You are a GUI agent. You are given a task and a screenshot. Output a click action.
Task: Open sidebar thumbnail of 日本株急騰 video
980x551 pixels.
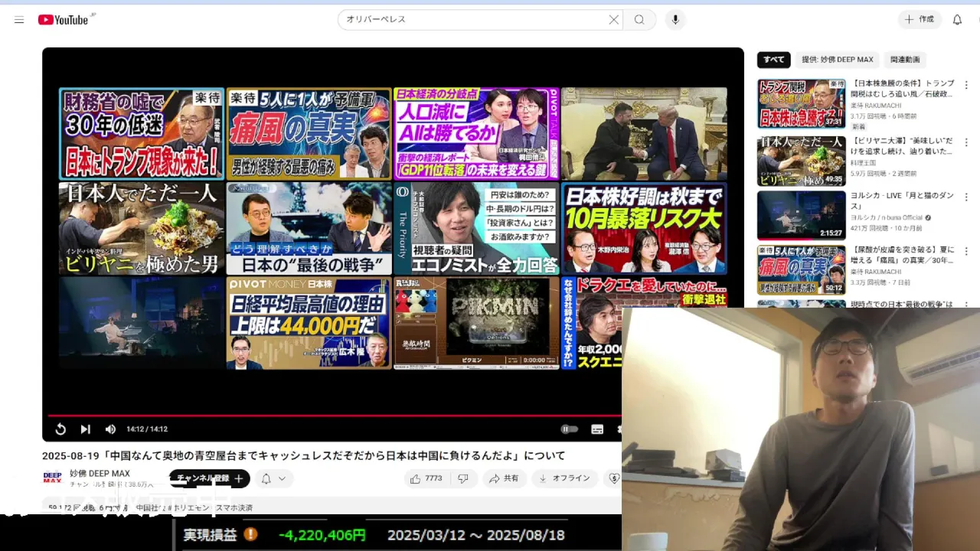tap(802, 103)
